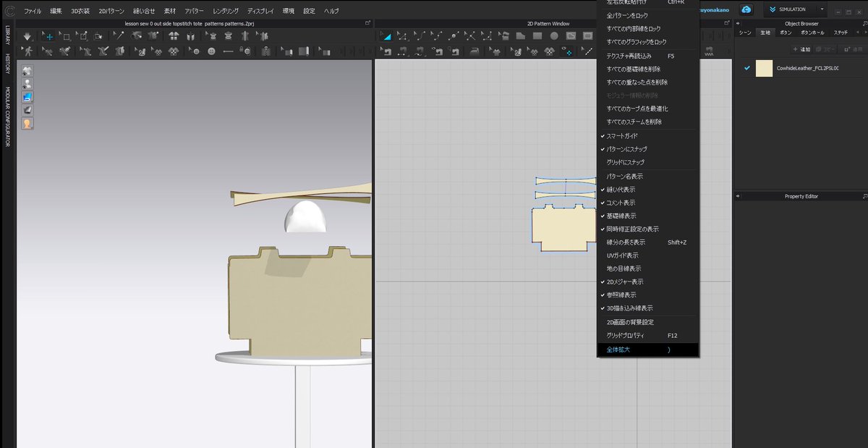The width and height of the screenshot is (868, 448).
Task: Pick the Rectangle pattern tool in 2D toolbar
Action: [x=537, y=35]
